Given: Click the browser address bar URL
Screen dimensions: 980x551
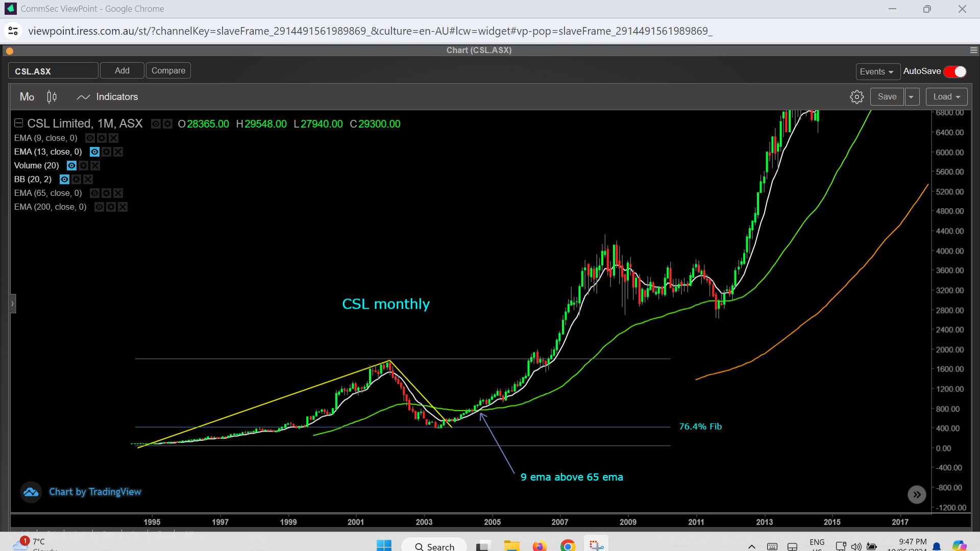Looking at the screenshot, I should (370, 31).
